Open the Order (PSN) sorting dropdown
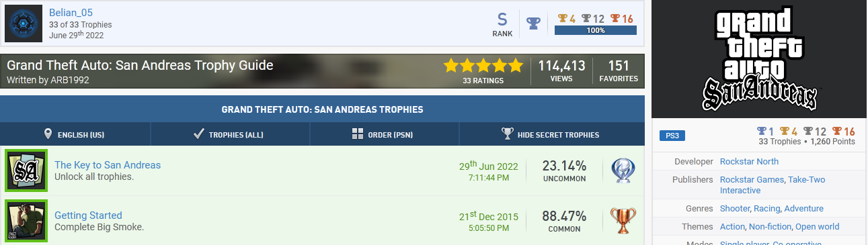Screen dimensions: 868x245 pos(384,134)
